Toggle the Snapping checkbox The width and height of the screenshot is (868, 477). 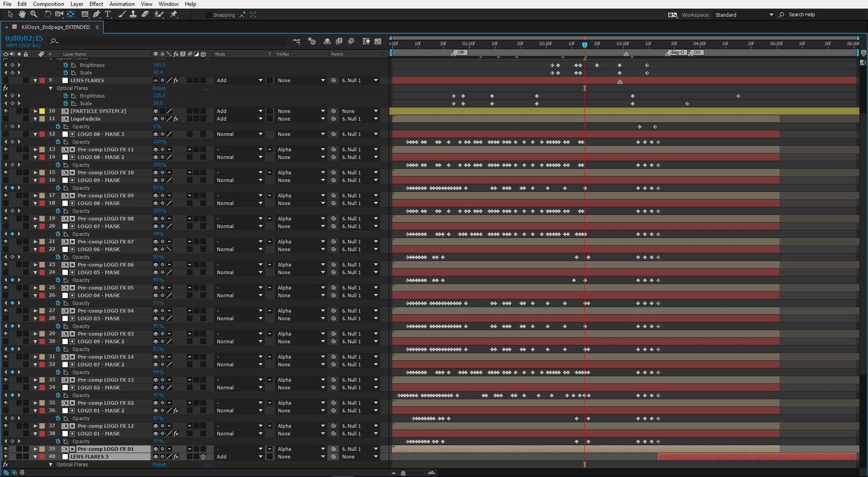click(x=209, y=15)
